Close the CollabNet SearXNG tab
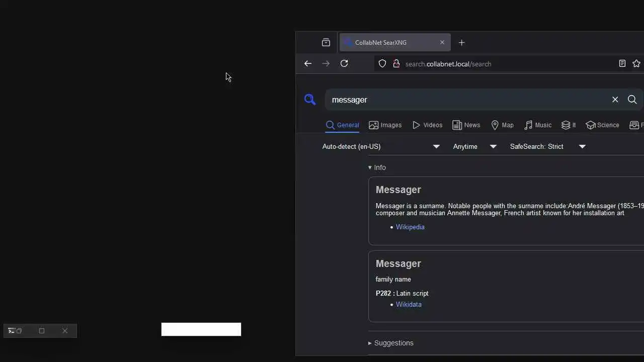 tap(442, 43)
